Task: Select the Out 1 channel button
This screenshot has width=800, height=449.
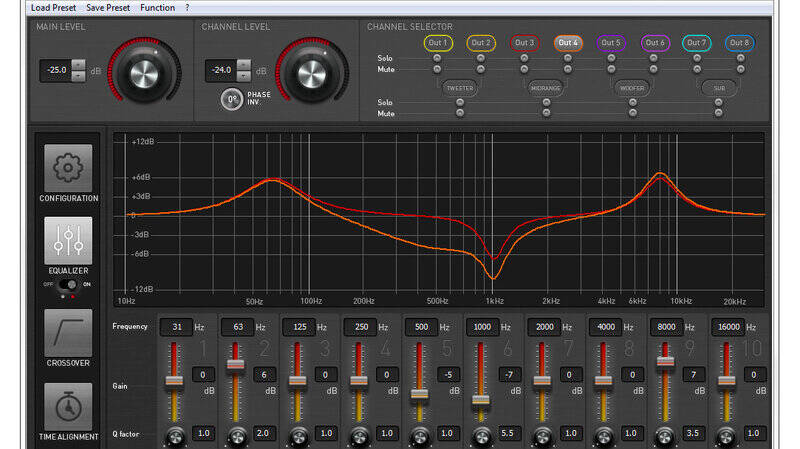Action: click(x=438, y=43)
